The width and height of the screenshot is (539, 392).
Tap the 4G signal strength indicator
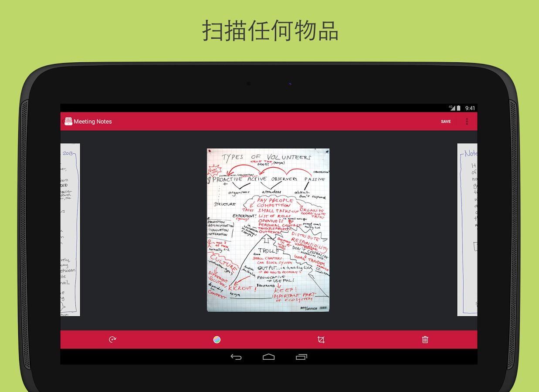pyautogui.click(x=452, y=108)
